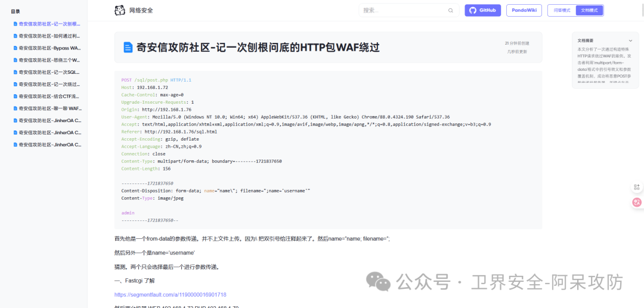Click file icon of 聊一聊 WAF sidebar entry

pos(15,108)
